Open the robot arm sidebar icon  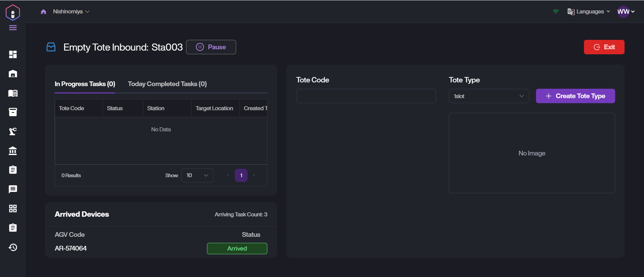13,131
